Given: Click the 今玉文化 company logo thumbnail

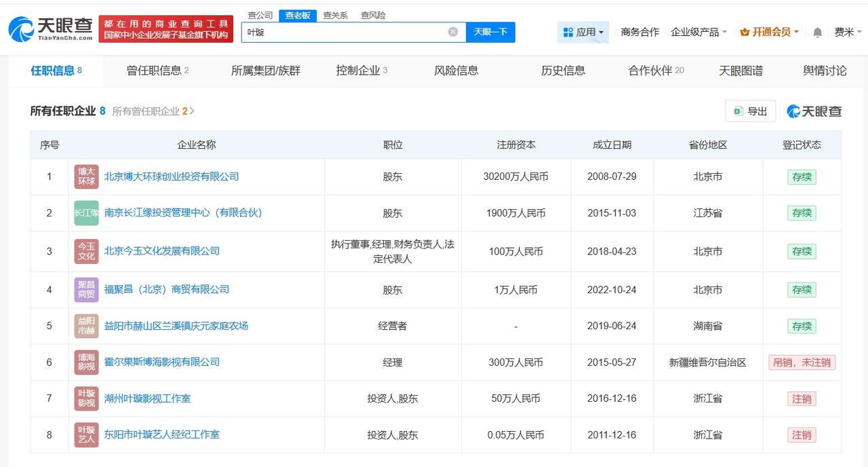Looking at the screenshot, I should tap(86, 251).
